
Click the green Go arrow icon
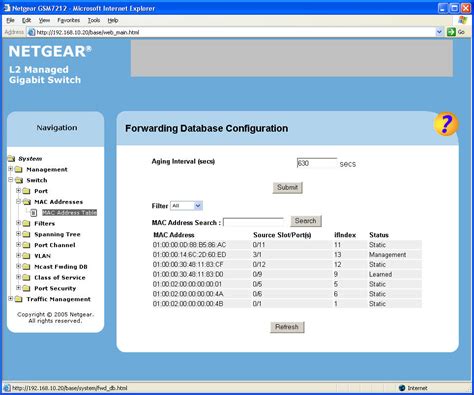[x=451, y=32]
